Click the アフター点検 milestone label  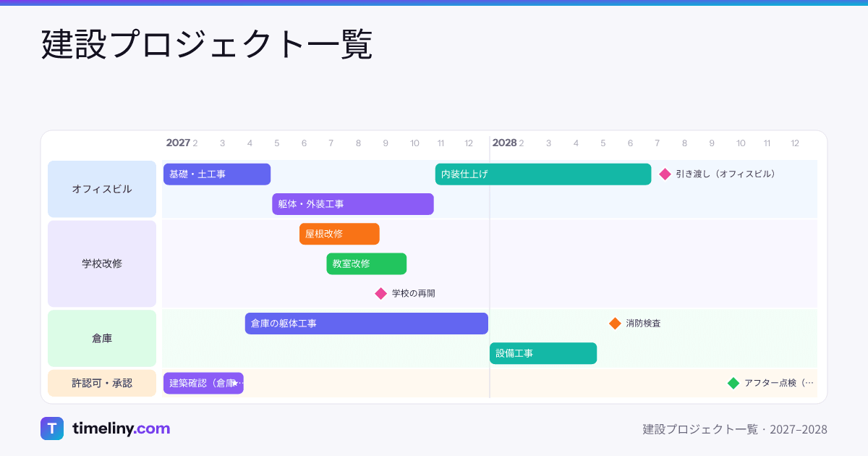779,383
